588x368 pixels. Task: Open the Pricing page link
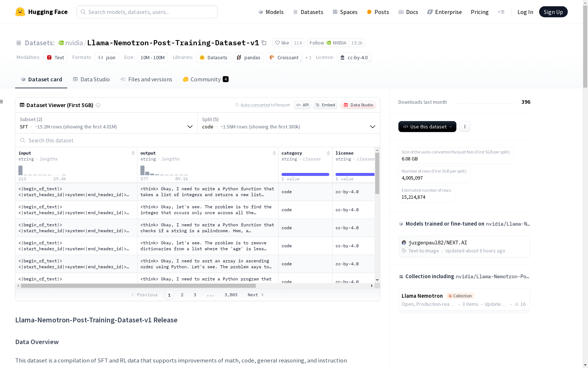pos(480,12)
